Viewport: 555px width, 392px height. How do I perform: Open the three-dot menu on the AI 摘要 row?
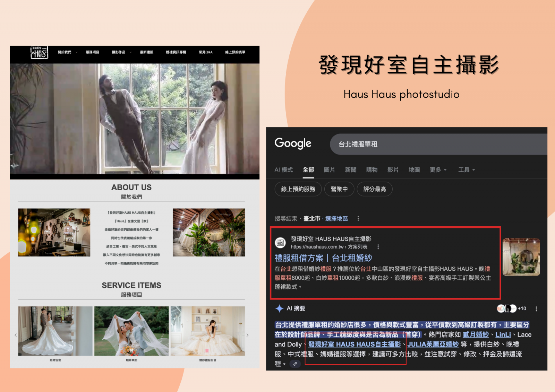[x=536, y=309]
